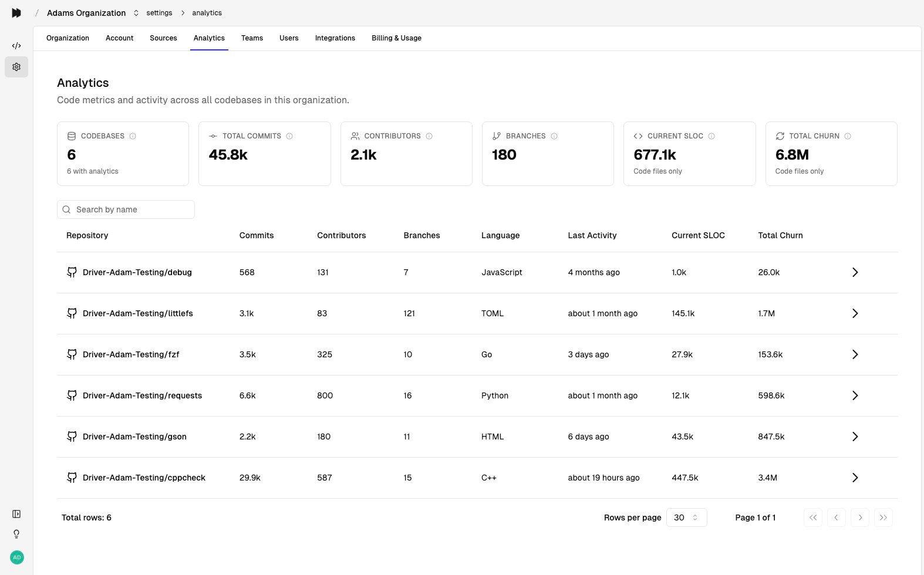Expand the requests repository row chevron
The height and width of the screenshot is (575, 924).
pyautogui.click(x=855, y=395)
